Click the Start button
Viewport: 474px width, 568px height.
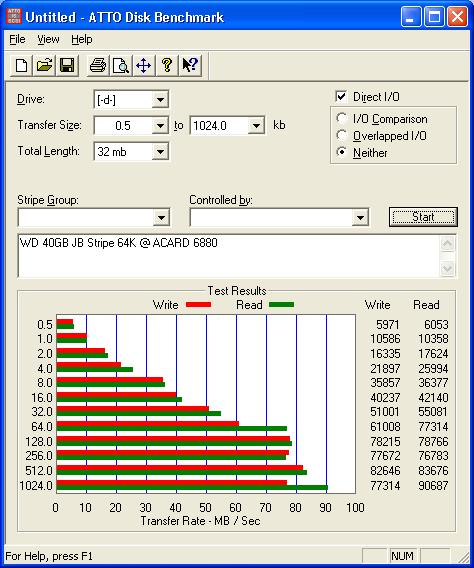pyautogui.click(x=423, y=217)
